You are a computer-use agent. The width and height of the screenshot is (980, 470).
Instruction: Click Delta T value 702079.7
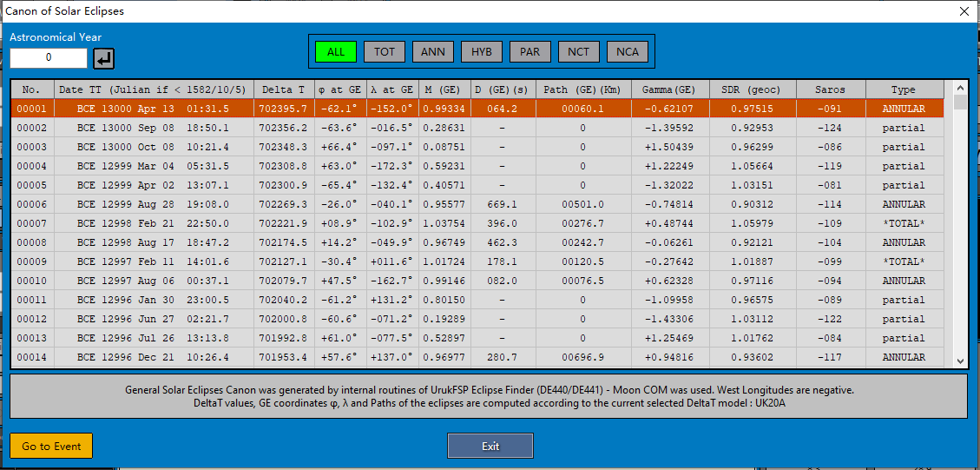[x=284, y=281]
